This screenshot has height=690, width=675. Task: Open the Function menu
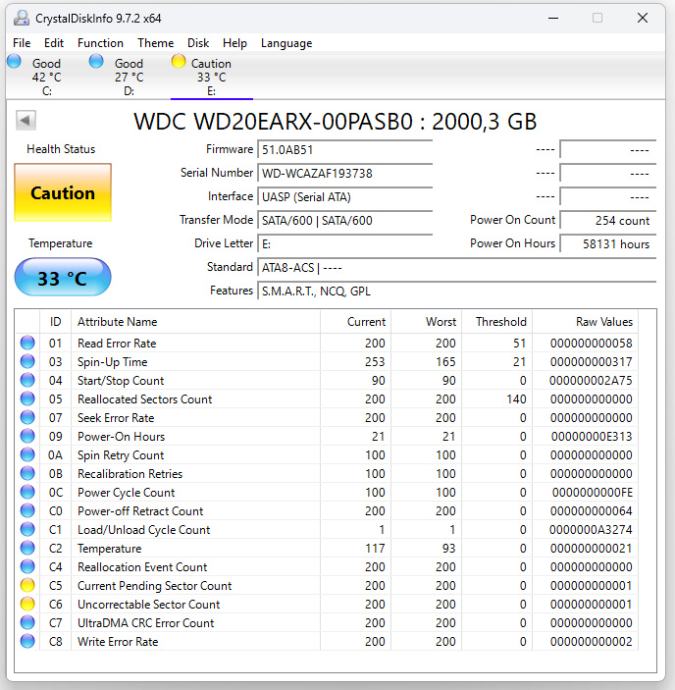point(100,43)
